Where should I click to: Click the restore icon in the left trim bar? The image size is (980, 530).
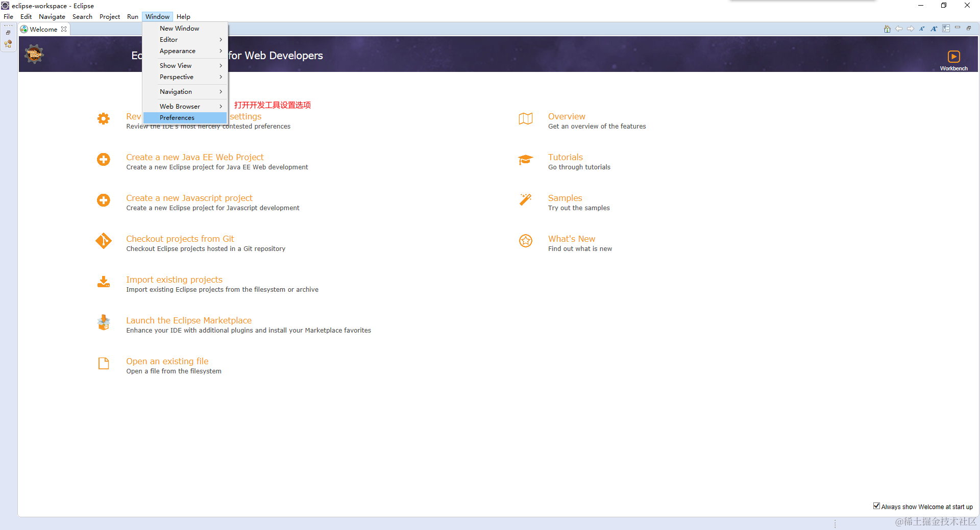point(8,33)
